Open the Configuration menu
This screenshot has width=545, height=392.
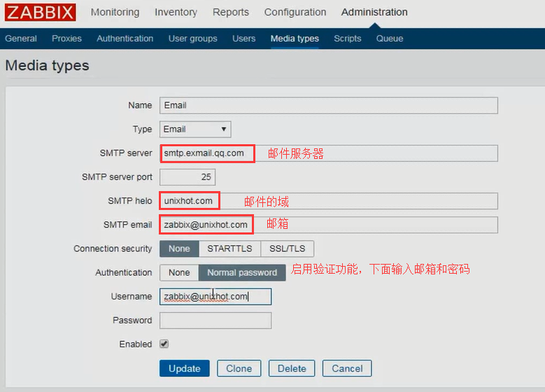(x=295, y=12)
